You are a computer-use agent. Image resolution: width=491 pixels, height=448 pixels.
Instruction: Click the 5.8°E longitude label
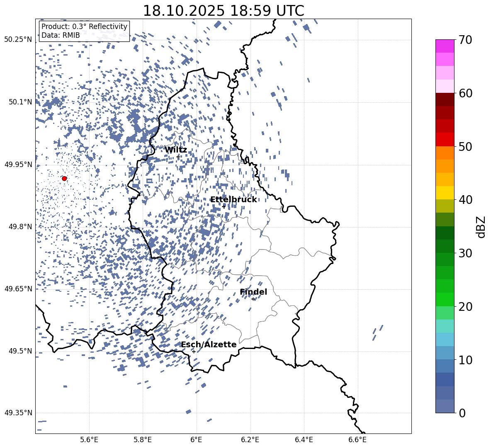click(143, 440)
